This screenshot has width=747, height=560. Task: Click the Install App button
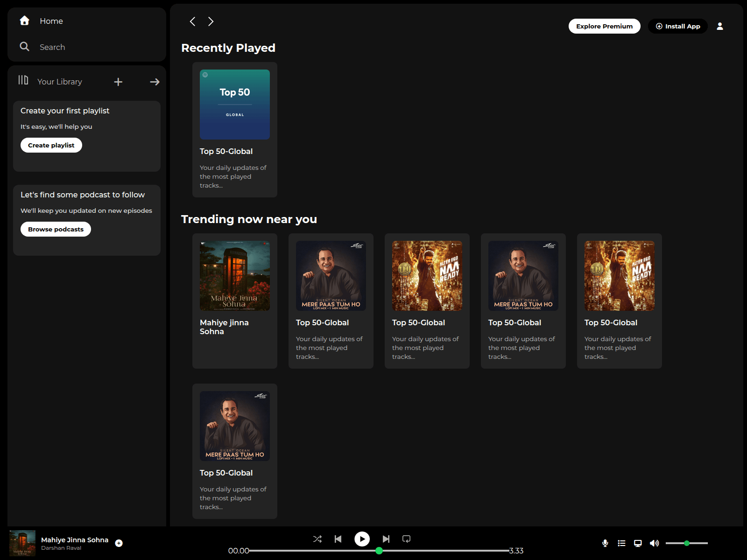click(x=678, y=26)
